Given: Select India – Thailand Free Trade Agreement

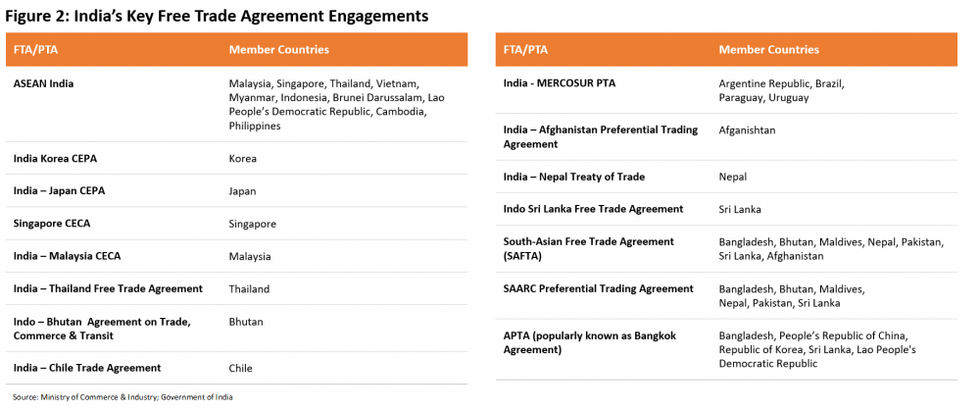Looking at the screenshot, I should pos(108,288).
